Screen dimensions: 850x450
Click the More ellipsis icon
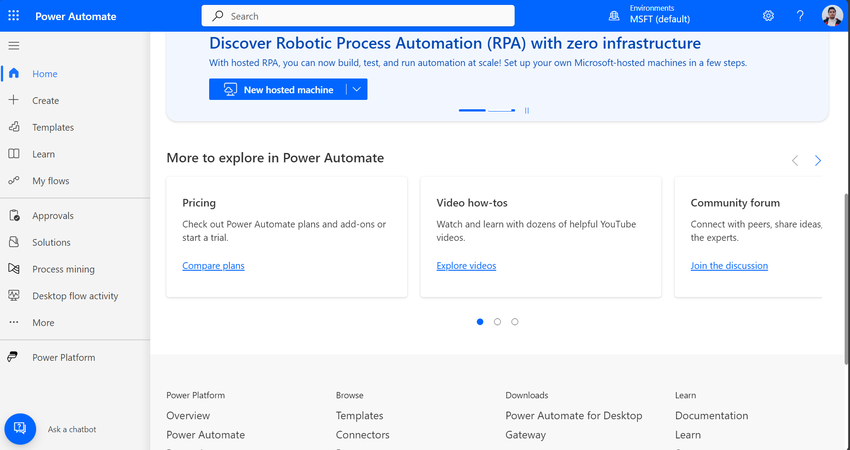click(x=14, y=322)
